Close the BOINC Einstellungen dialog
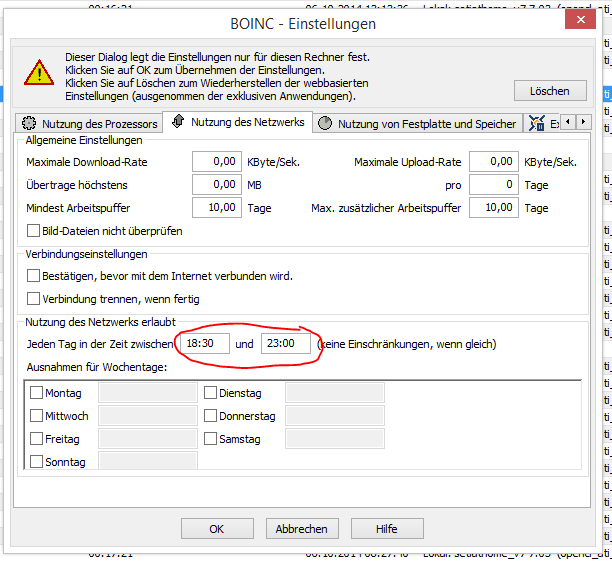The width and height of the screenshot is (612, 561). tap(580, 20)
